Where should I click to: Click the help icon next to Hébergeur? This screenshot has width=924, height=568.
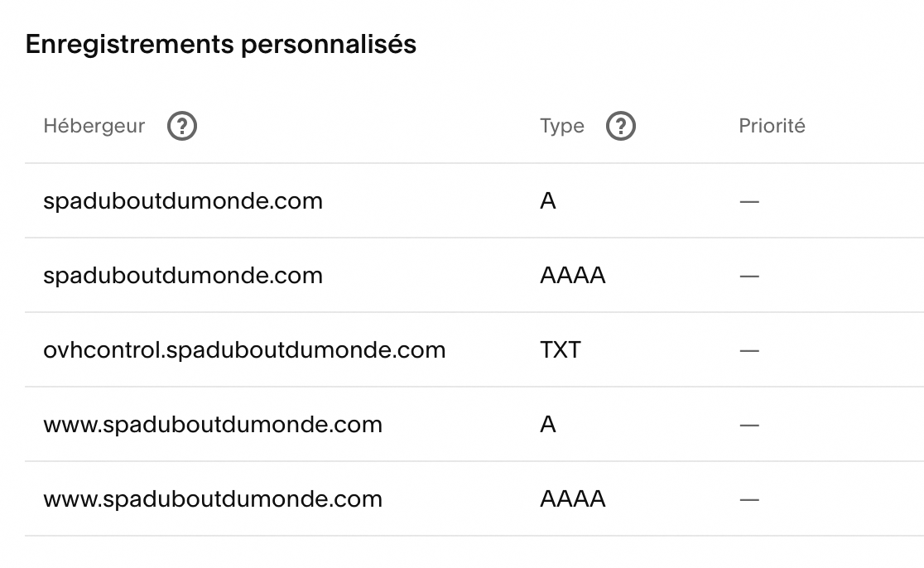[182, 127]
